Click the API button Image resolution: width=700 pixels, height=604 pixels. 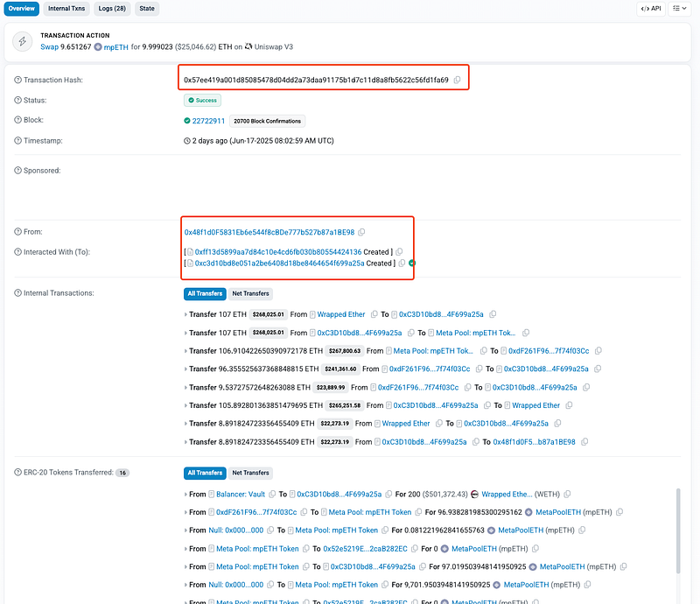click(650, 9)
